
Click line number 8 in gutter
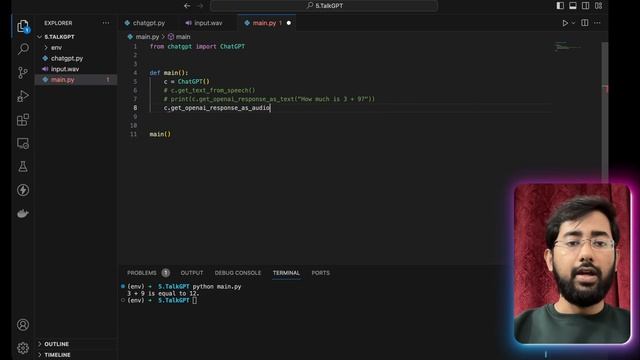[x=135, y=108]
